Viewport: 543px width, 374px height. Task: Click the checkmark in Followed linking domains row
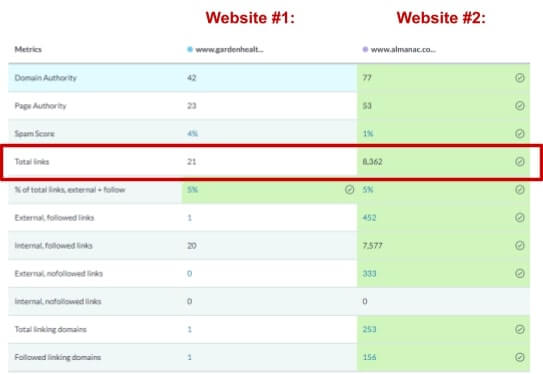coord(519,357)
